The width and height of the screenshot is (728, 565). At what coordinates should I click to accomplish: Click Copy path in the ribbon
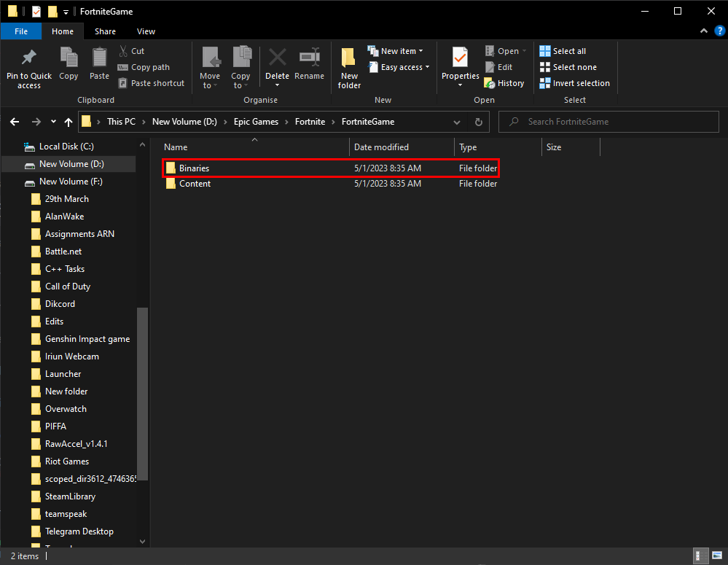pyautogui.click(x=144, y=67)
